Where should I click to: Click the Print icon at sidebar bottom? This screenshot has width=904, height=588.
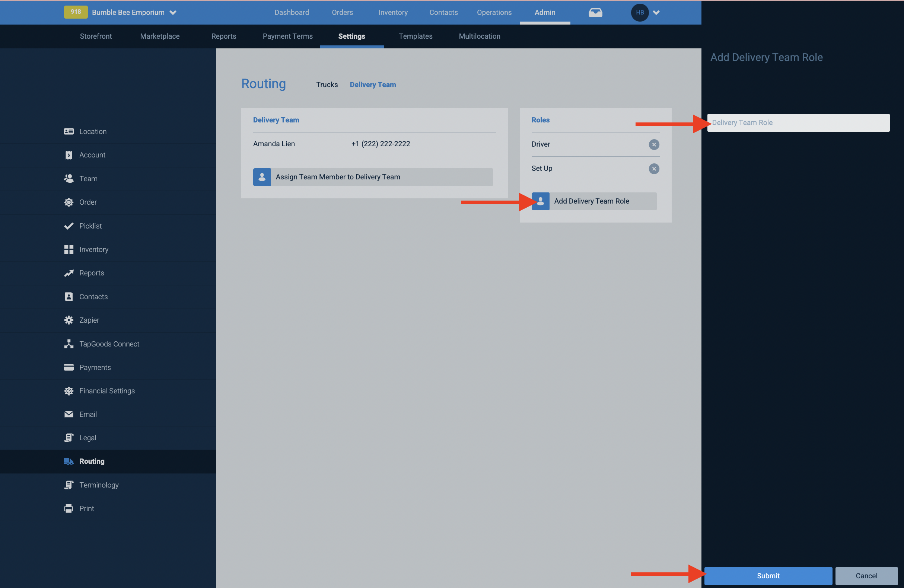69,508
